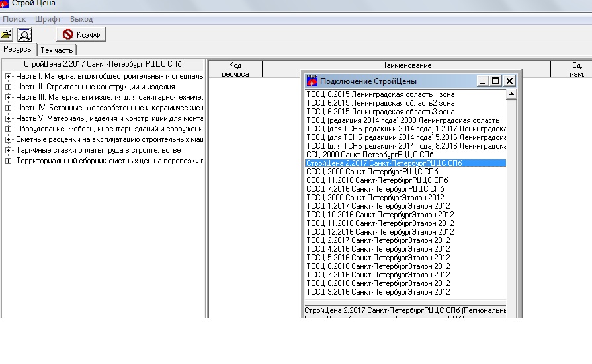
Task: Select СССЦ 2000 Санкт-ПетербургРЦЦС СПб
Action: click(405, 172)
